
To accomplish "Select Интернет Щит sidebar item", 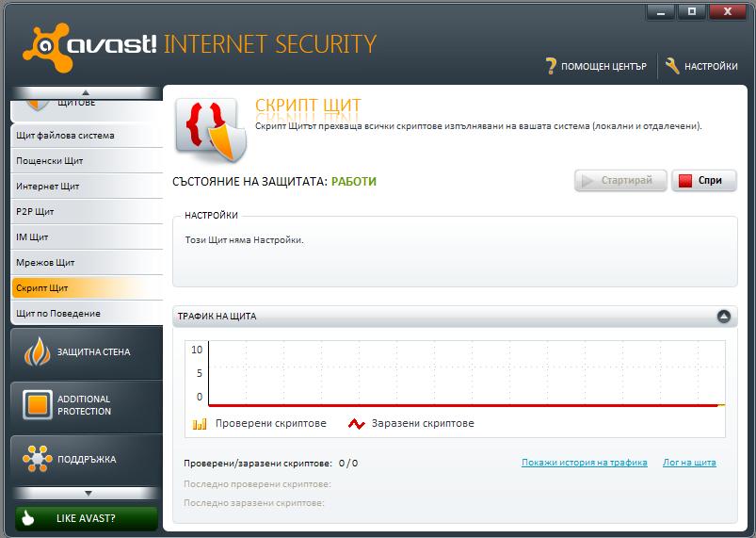I will point(87,187).
